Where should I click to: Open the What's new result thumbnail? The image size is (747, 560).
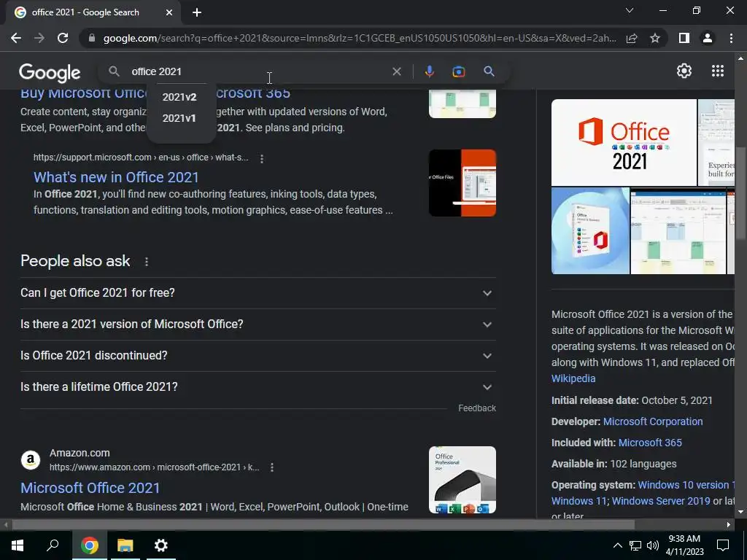click(462, 183)
